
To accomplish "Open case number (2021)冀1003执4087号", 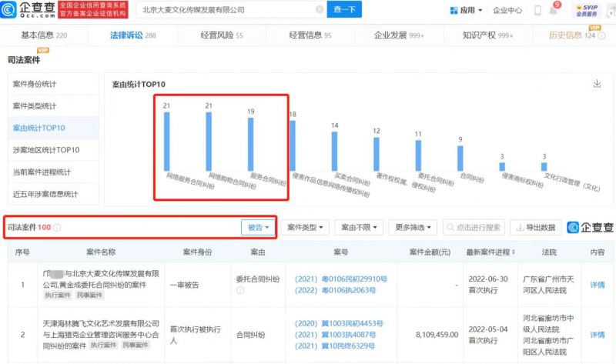I will pos(335,335).
